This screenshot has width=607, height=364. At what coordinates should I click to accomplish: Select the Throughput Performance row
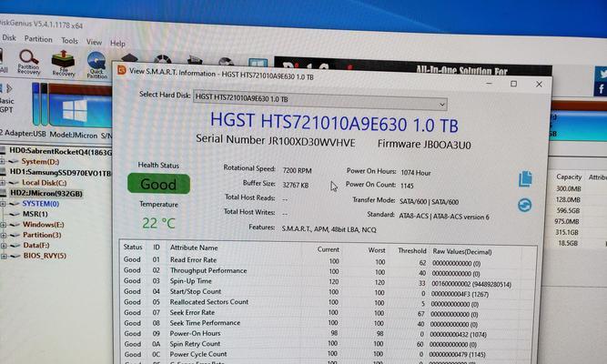(327, 271)
